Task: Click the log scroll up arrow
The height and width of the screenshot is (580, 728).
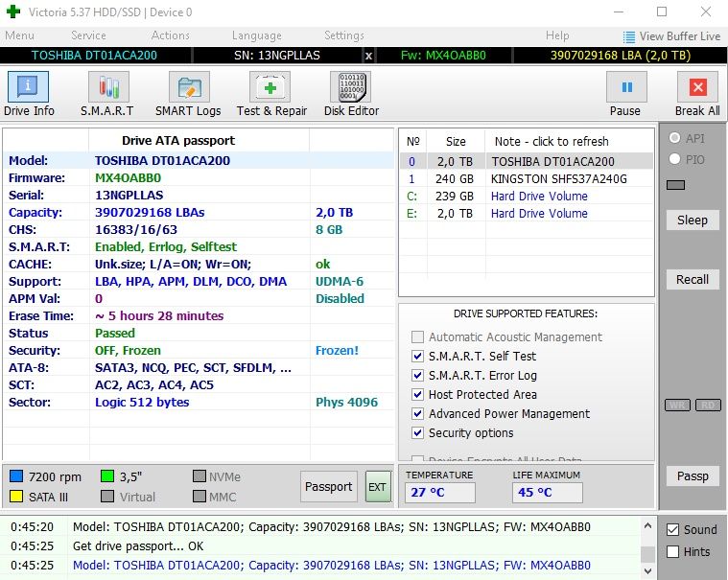Action: coord(648,525)
